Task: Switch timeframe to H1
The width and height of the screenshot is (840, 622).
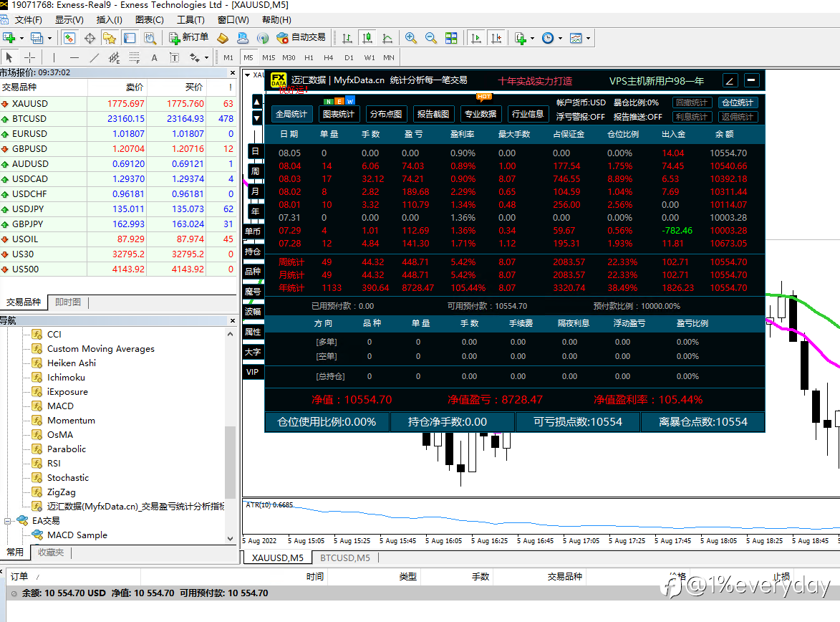Action: coord(309,57)
